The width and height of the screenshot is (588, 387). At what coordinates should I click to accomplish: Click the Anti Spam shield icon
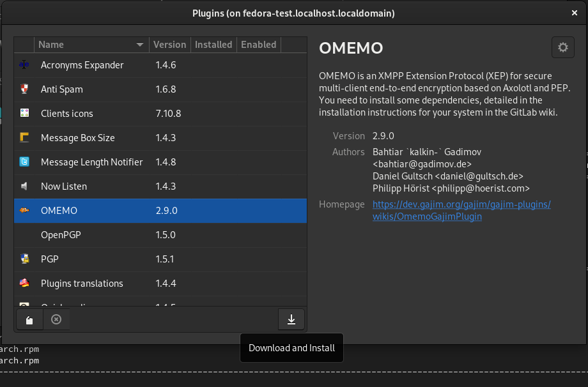tap(24, 89)
